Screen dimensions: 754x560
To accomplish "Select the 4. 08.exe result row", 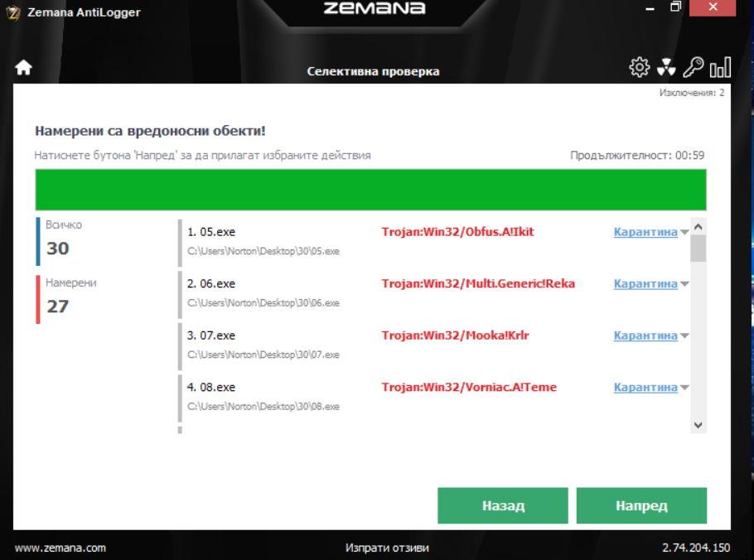I will pos(433,398).
